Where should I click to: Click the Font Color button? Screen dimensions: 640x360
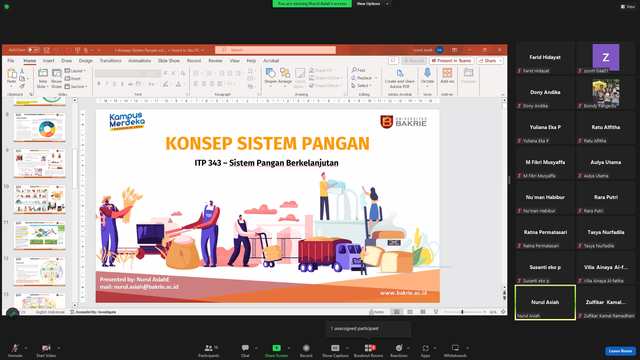pyautogui.click(x=179, y=84)
